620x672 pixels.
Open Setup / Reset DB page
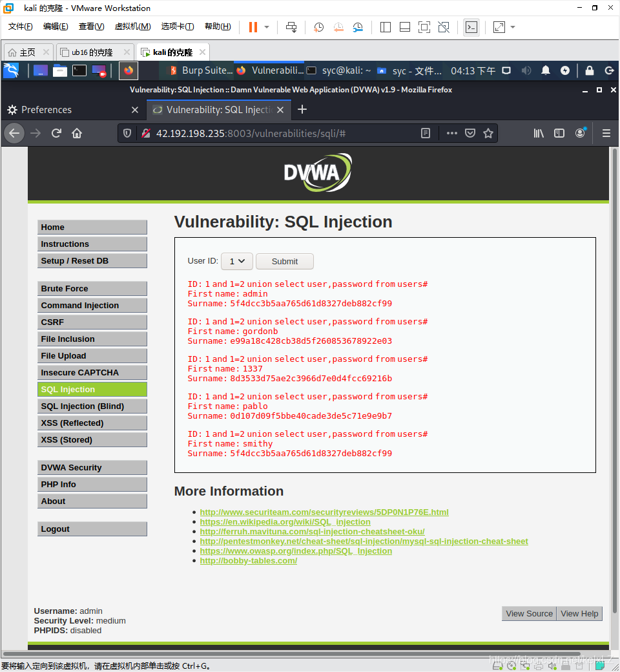[92, 260]
